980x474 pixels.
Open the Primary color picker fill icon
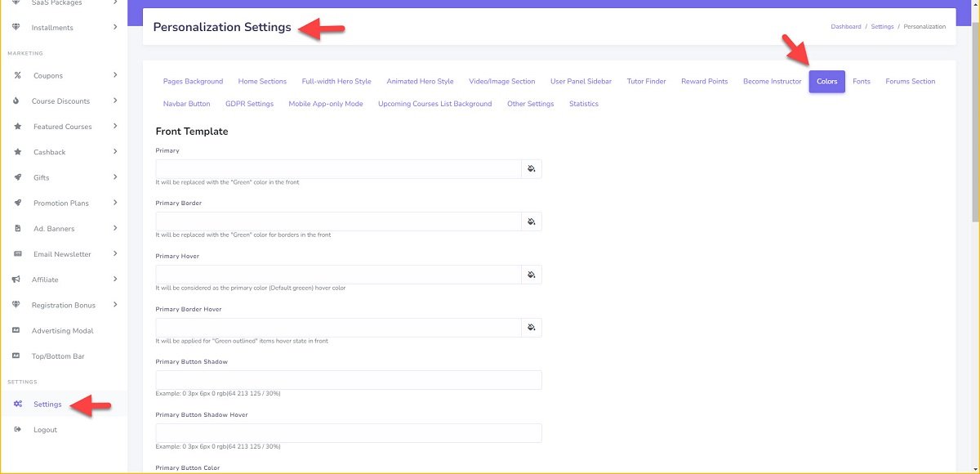point(531,169)
